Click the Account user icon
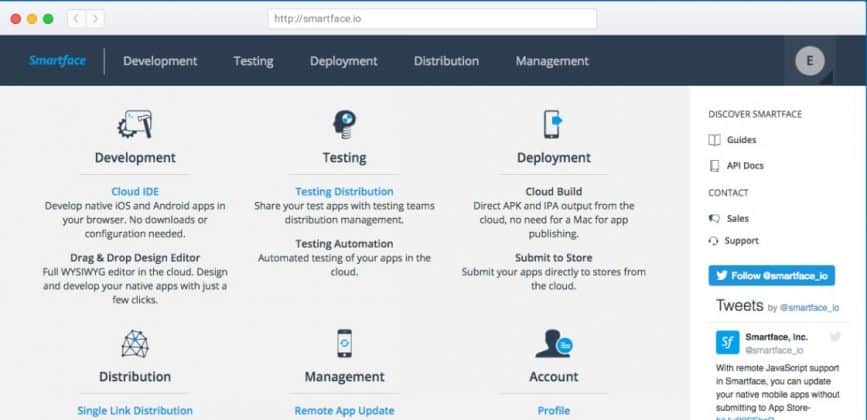The height and width of the screenshot is (420, 867). pyautogui.click(x=553, y=344)
